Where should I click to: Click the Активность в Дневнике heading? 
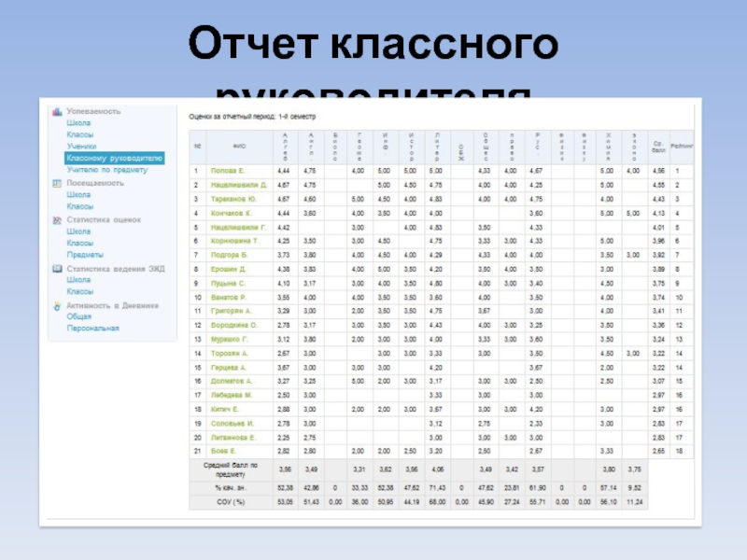[x=112, y=306]
